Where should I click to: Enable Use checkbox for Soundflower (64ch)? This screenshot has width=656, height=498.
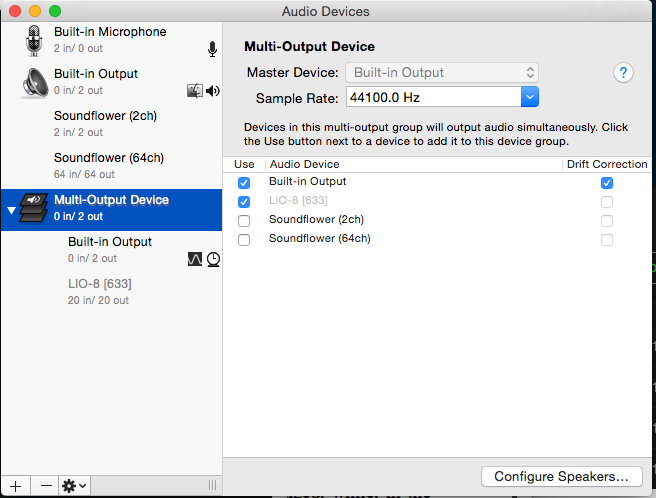pos(244,240)
